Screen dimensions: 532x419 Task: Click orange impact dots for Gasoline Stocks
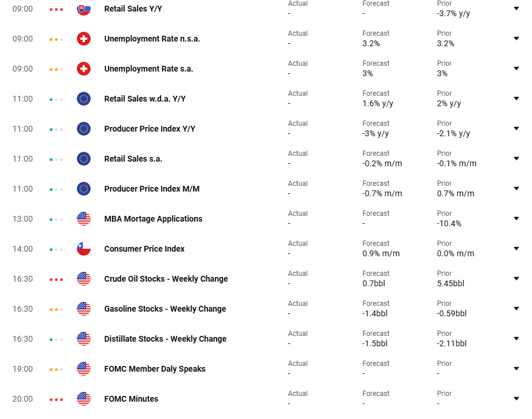56,309
